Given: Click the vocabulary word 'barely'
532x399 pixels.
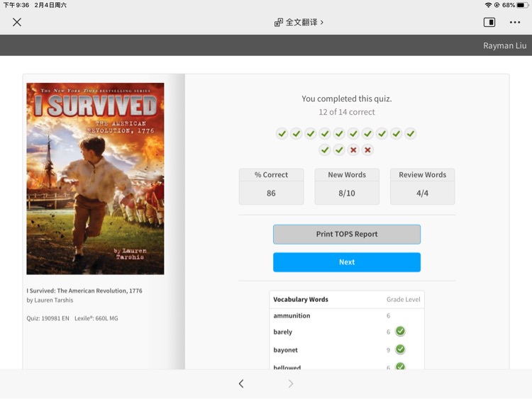Looking at the screenshot, I should tap(282, 332).
